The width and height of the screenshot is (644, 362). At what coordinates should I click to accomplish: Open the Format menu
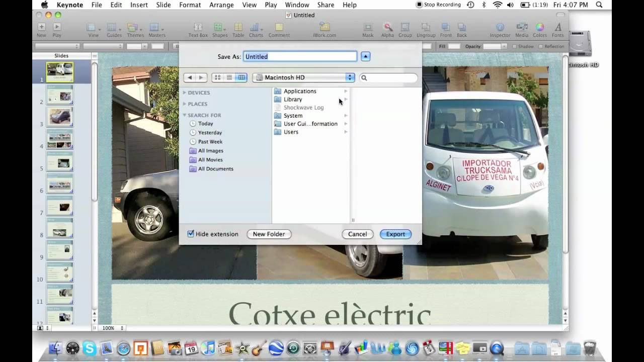point(190,5)
